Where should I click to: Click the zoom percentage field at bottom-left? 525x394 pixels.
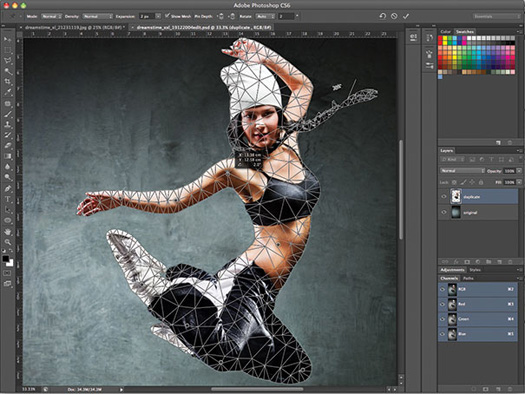click(29, 389)
